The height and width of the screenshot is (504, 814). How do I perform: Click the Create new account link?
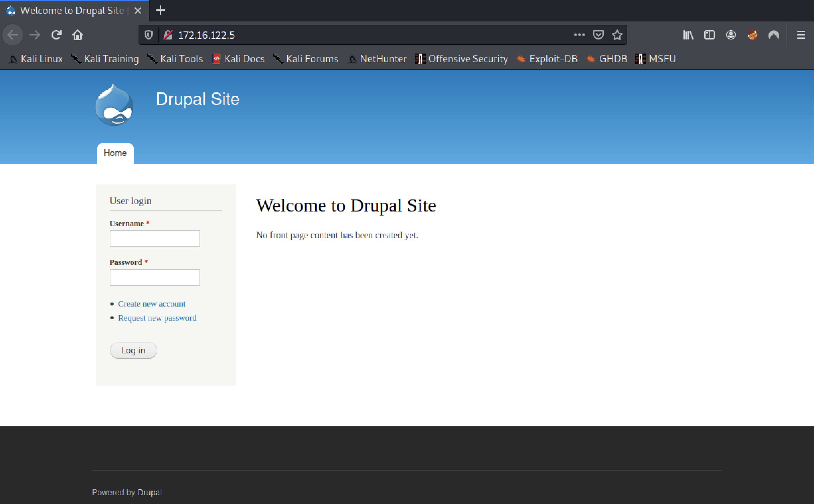coord(152,304)
